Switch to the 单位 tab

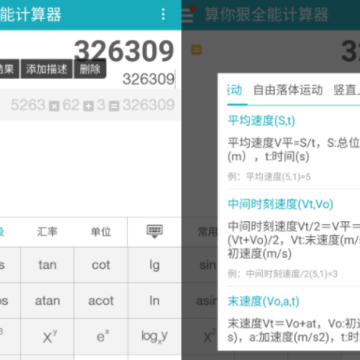(x=101, y=232)
